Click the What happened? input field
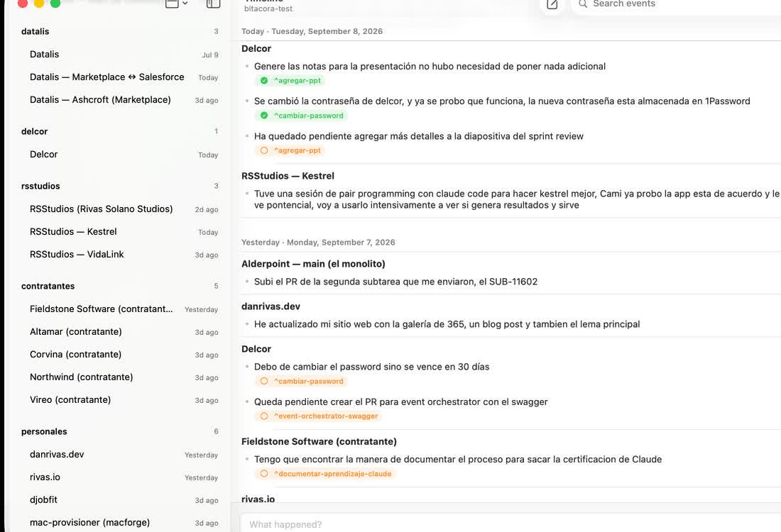The width and height of the screenshot is (781, 532). click(x=510, y=524)
